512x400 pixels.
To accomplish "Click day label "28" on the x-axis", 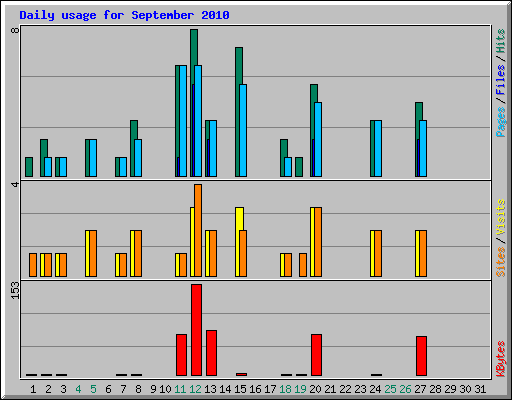I will pyautogui.click(x=435, y=389).
